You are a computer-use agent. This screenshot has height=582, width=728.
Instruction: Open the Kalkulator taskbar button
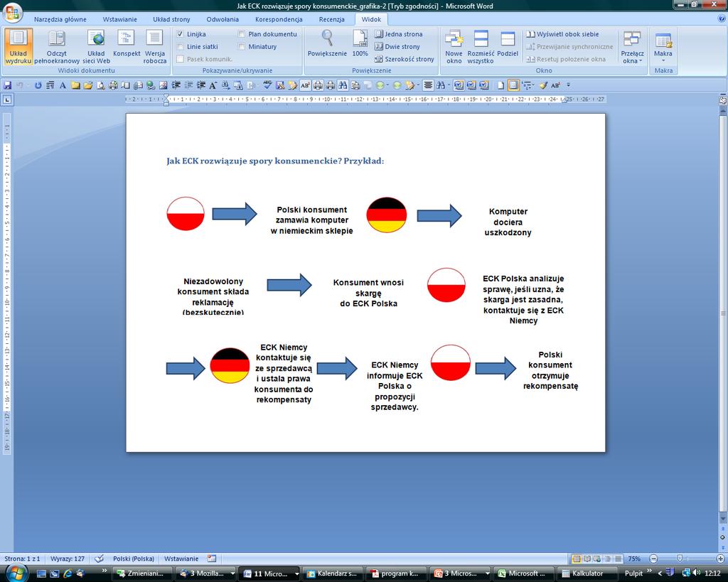[x=587, y=573]
